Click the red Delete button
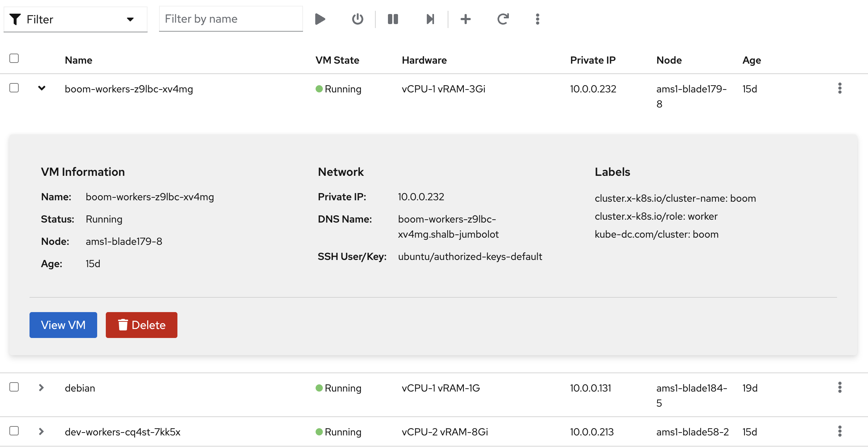This screenshot has height=448, width=868. point(141,325)
